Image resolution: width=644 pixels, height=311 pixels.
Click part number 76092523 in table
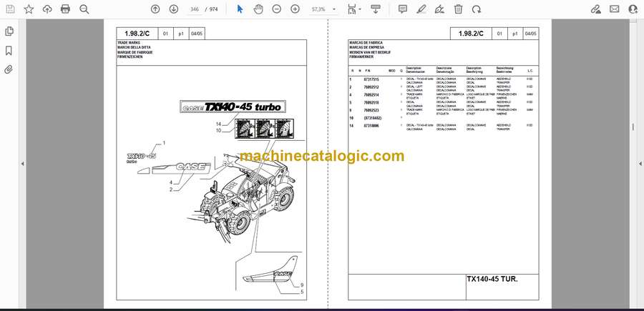pyautogui.click(x=371, y=110)
